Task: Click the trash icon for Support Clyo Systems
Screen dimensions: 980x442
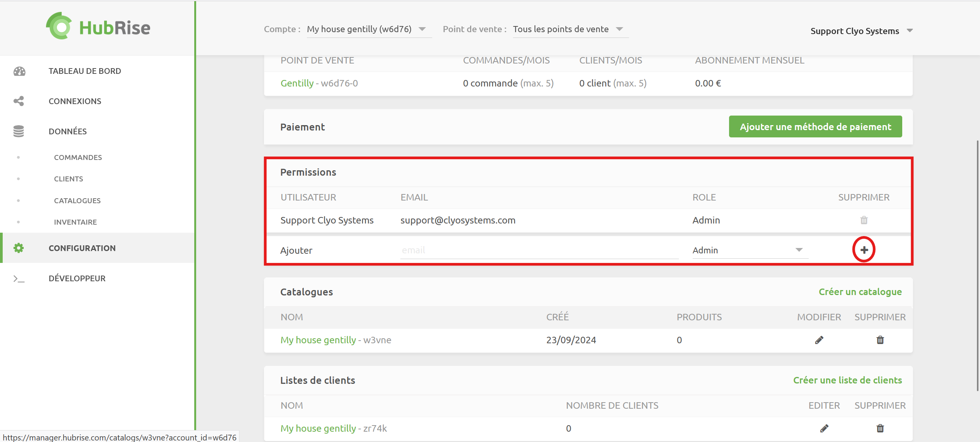Action: pos(864,220)
